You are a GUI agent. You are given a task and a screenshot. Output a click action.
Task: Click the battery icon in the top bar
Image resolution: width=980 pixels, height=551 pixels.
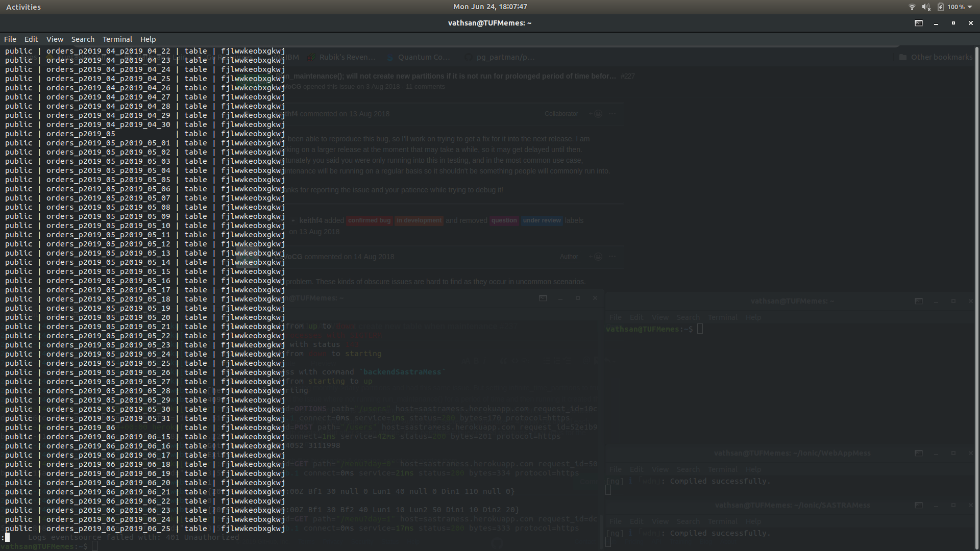[x=940, y=7]
